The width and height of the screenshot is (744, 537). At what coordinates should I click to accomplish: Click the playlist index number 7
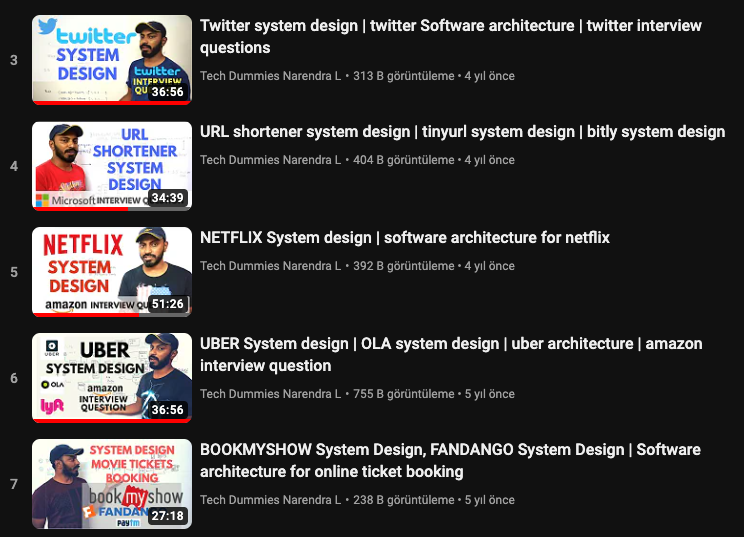pos(14,484)
